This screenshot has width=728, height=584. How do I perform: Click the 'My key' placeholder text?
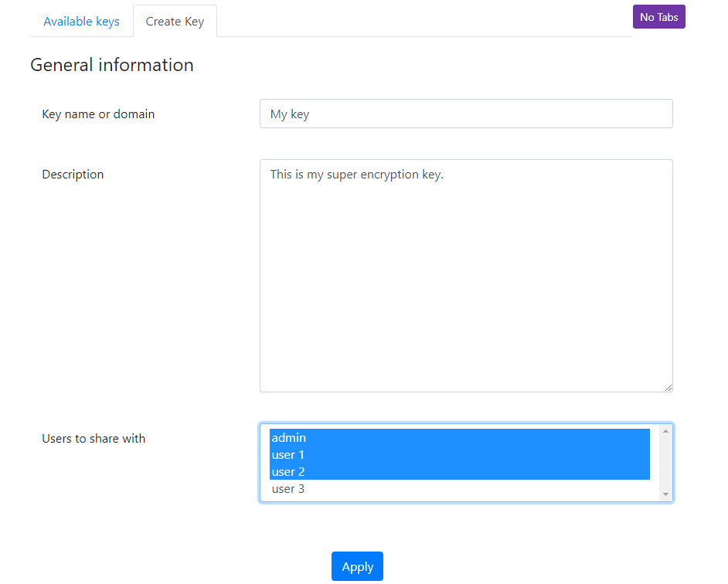coord(290,114)
